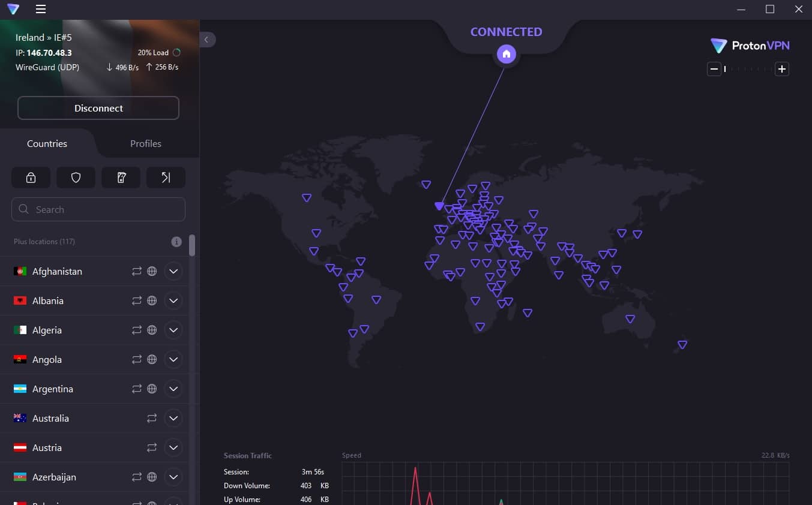
Task: Click Austria P2P arrows icon
Action: pyautogui.click(x=152, y=447)
